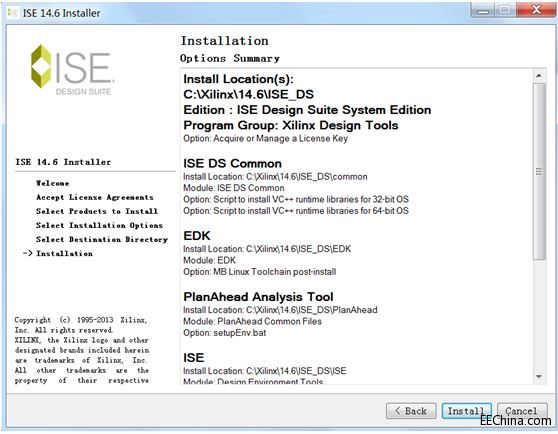Image resolution: width=558 pixels, height=434 pixels.
Task: Cancel the ISE installation
Action: pos(522,411)
